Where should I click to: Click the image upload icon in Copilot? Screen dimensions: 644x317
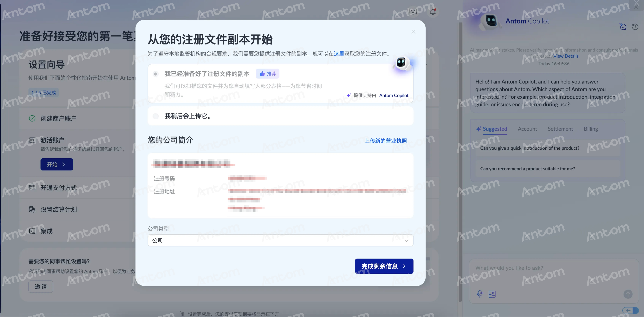coord(492,294)
